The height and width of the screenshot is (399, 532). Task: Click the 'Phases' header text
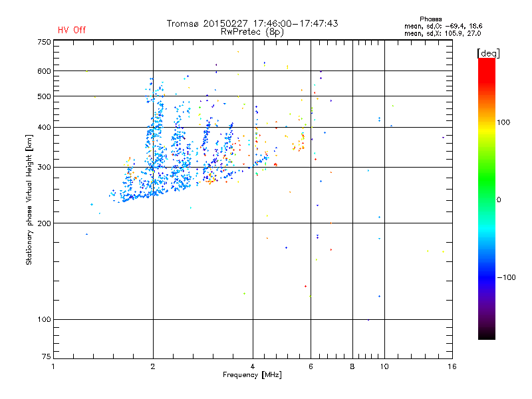pyautogui.click(x=430, y=19)
